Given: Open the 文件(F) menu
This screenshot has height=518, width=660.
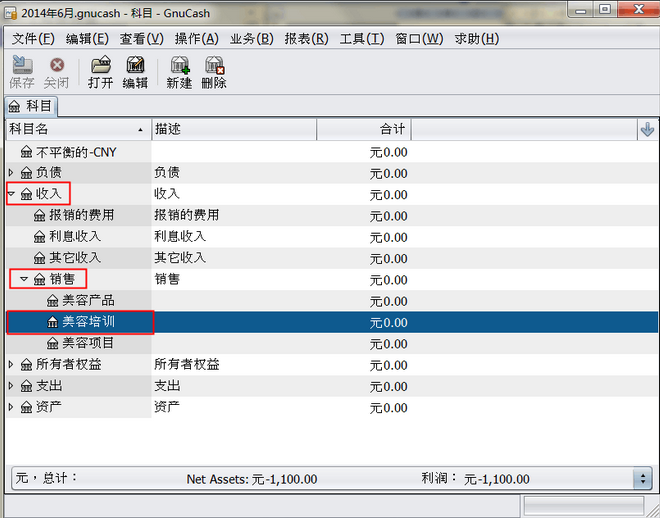Looking at the screenshot, I should click(33, 39).
